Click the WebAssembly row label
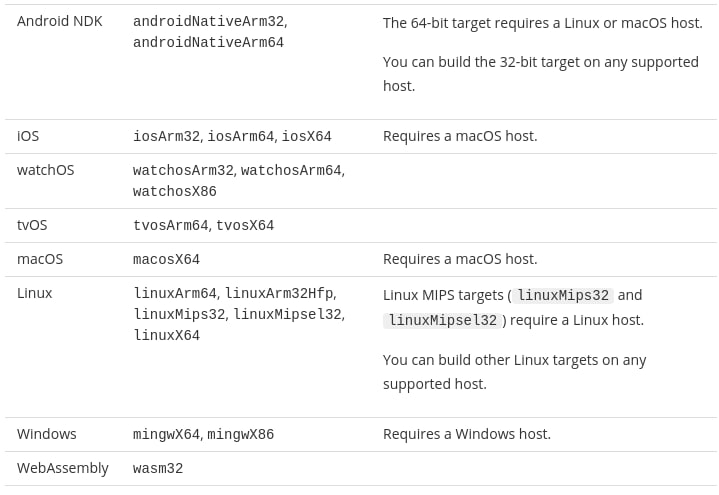 click(63, 468)
